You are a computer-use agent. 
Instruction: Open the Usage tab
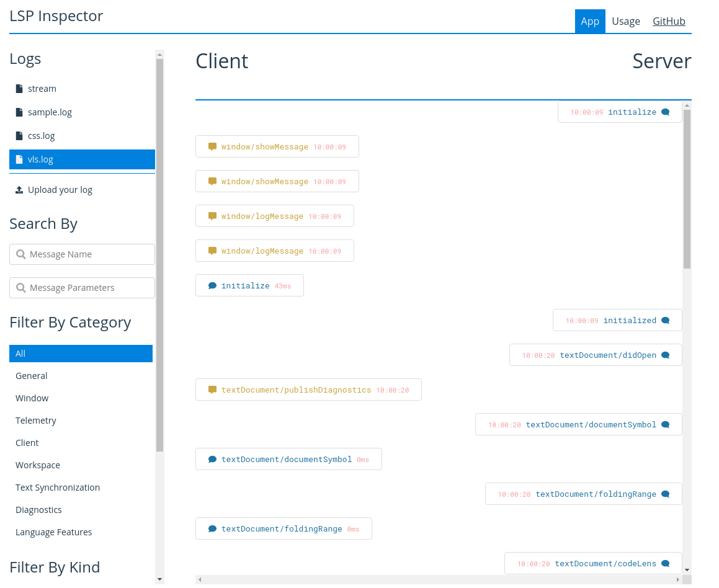(625, 21)
